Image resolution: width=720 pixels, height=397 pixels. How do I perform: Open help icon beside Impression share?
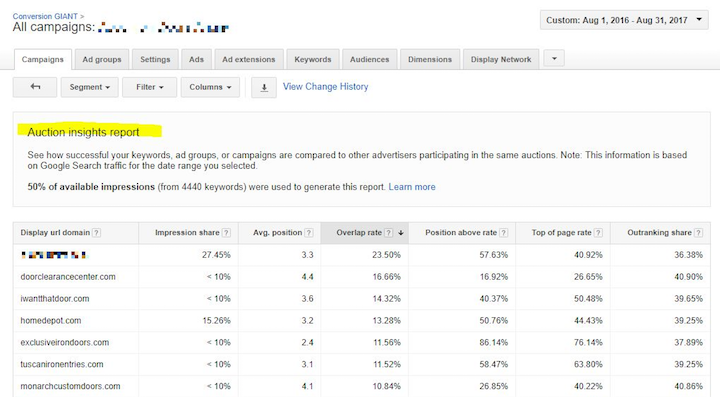[x=226, y=233]
